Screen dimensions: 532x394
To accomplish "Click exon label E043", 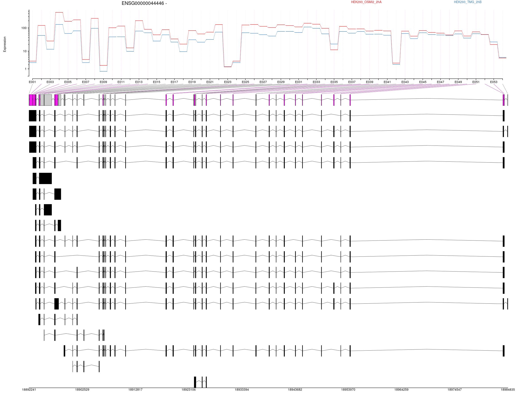I will [x=405, y=82].
